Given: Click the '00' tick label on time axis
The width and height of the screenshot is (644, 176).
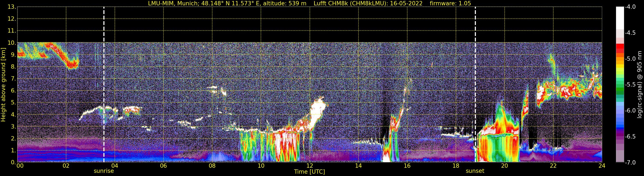Looking at the screenshot, I should [x=20, y=166].
